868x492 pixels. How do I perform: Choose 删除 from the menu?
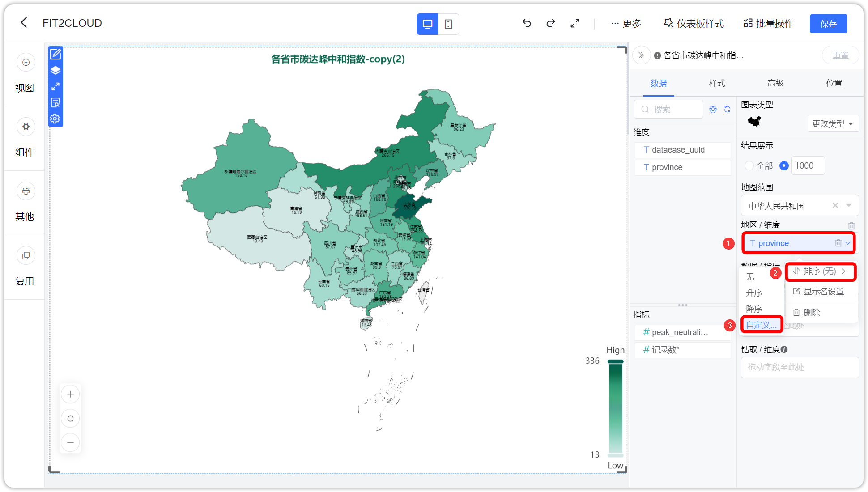821,312
